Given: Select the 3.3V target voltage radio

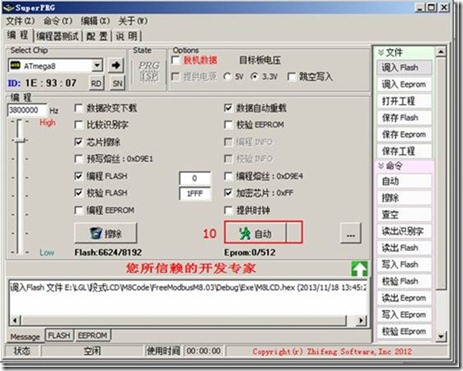Looking at the screenshot, I should point(254,77).
